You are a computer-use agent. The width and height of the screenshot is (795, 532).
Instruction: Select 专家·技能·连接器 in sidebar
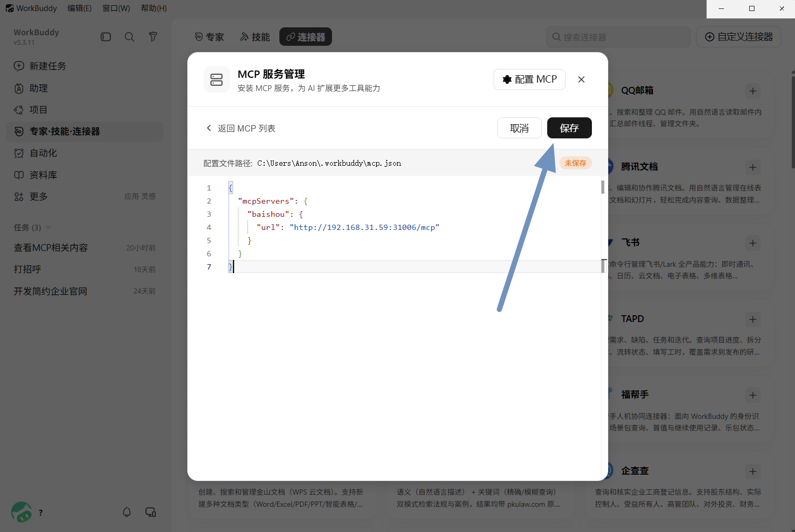click(85, 132)
